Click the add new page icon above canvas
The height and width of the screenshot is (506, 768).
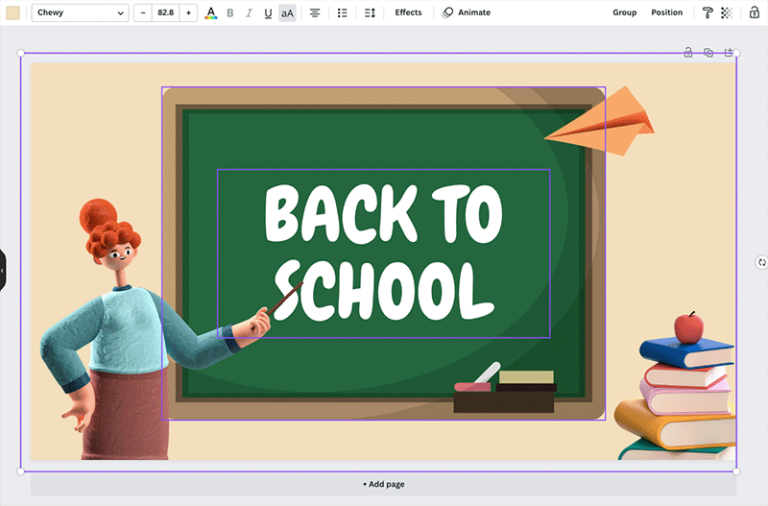pyautogui.click(x=728, y=52)
